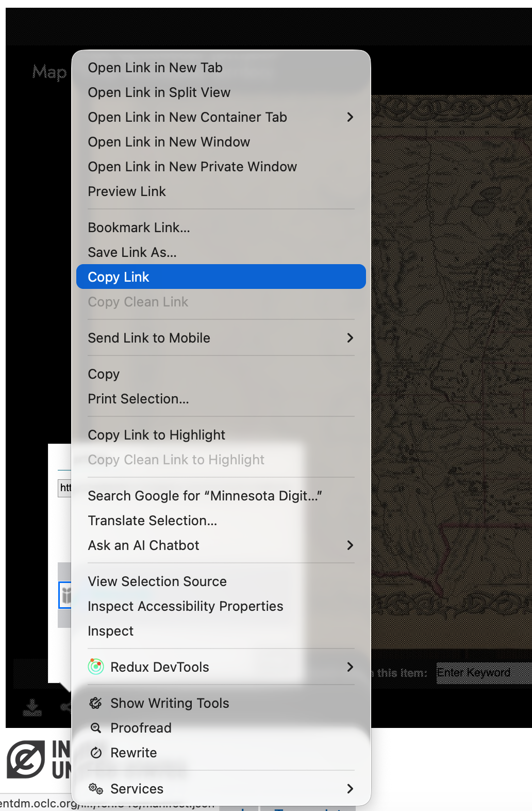Click the Show Writing Tools icon
This screenshot has width=532, height=811.
coord(96,703)
